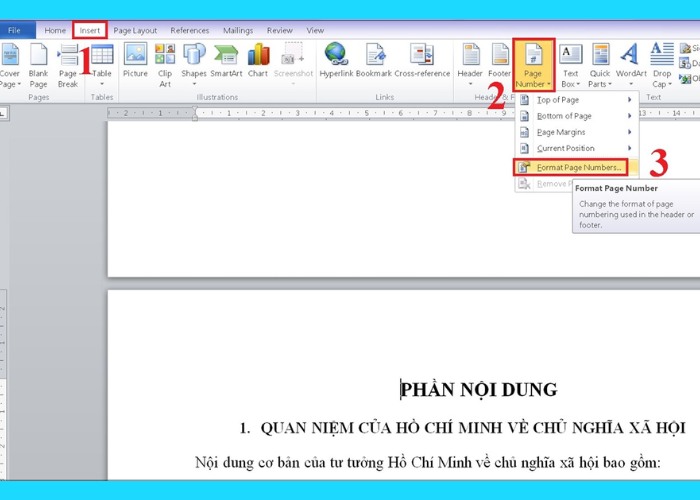Insert a Blank Page

pyautogui.click(x=38, y=65)
